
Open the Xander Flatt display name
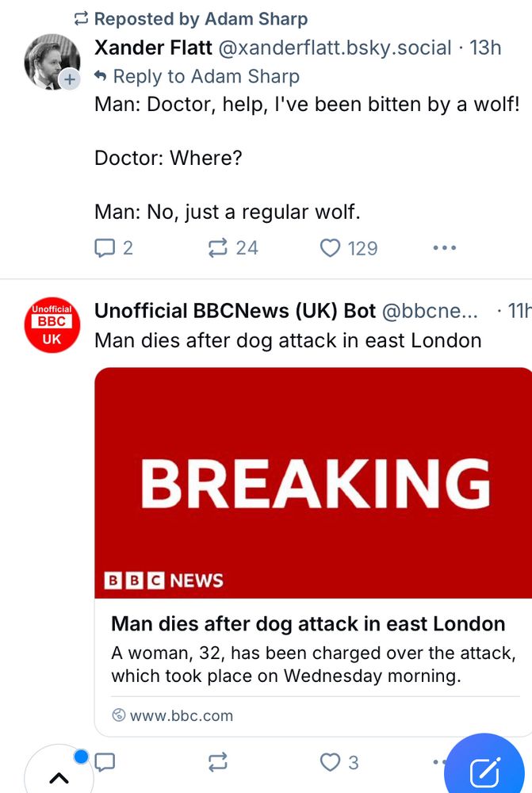click(x=153, y=48)
